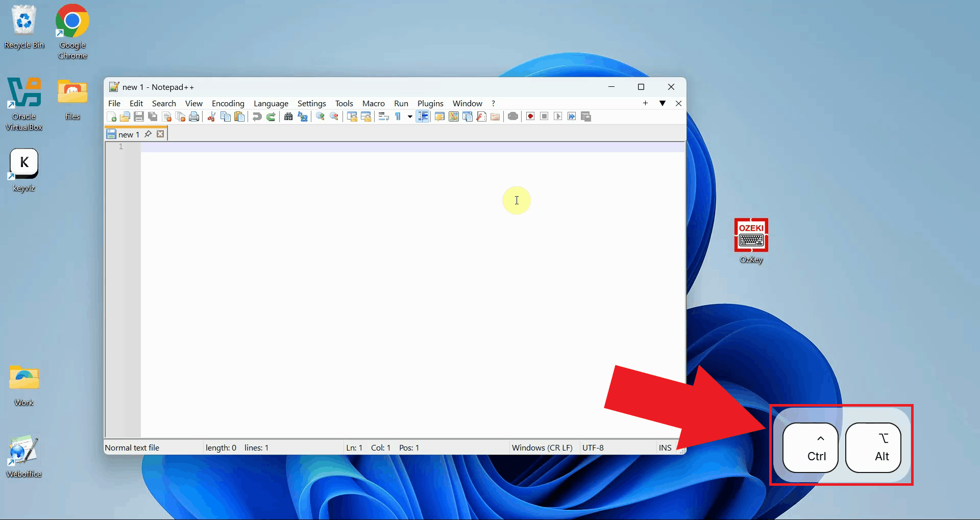Open the Plugins menu
Screen dimensions: 980x520
430,104
